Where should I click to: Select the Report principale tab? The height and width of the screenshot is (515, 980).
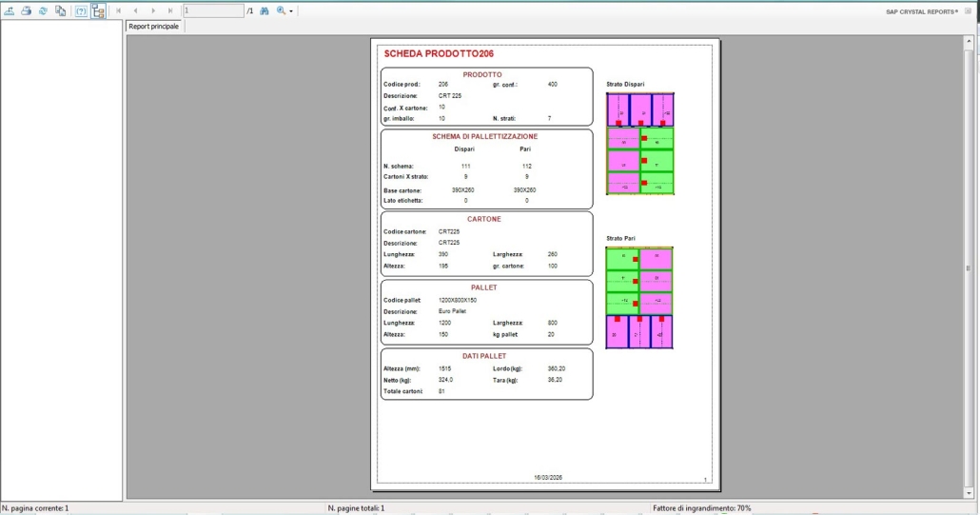tap(153, 27)
